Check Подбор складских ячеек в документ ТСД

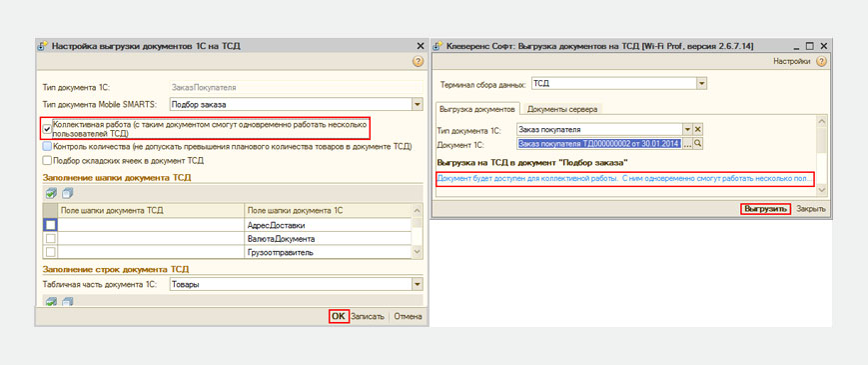[47, 161]
